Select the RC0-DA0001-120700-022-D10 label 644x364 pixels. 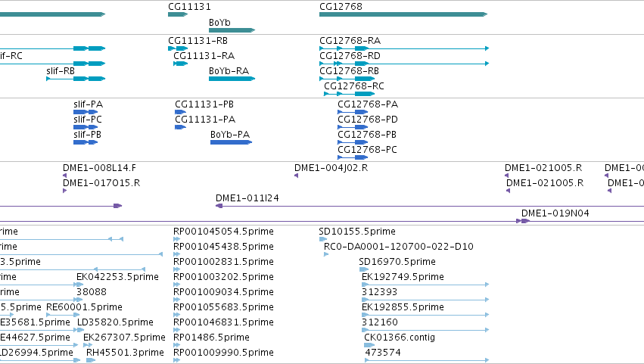tap(398, 247)
